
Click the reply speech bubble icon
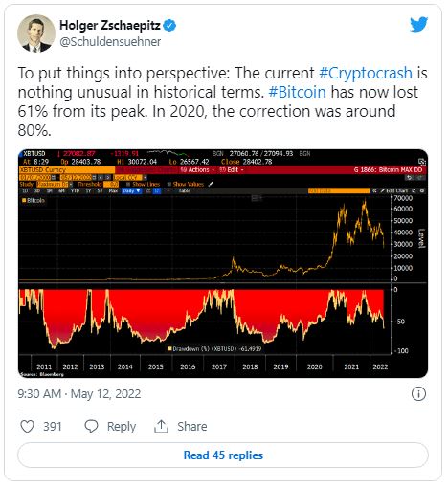(91, 427)
